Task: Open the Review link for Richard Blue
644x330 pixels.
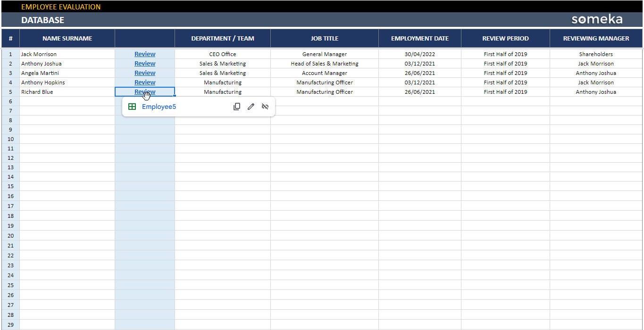Action: [x=145, y=91]
